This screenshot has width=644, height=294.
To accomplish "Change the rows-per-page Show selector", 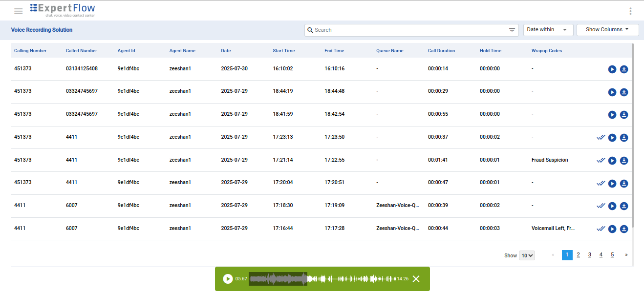I will [527, 255].
